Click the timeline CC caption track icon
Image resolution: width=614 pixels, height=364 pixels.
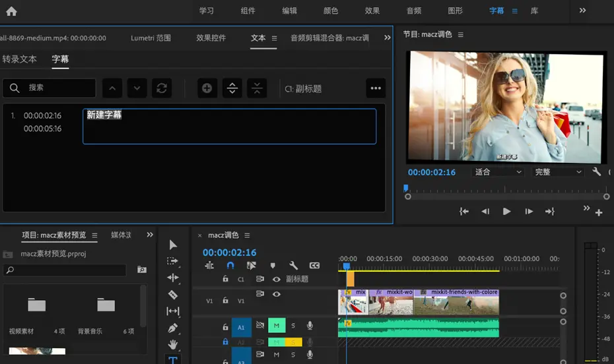[x=314, y=266]
